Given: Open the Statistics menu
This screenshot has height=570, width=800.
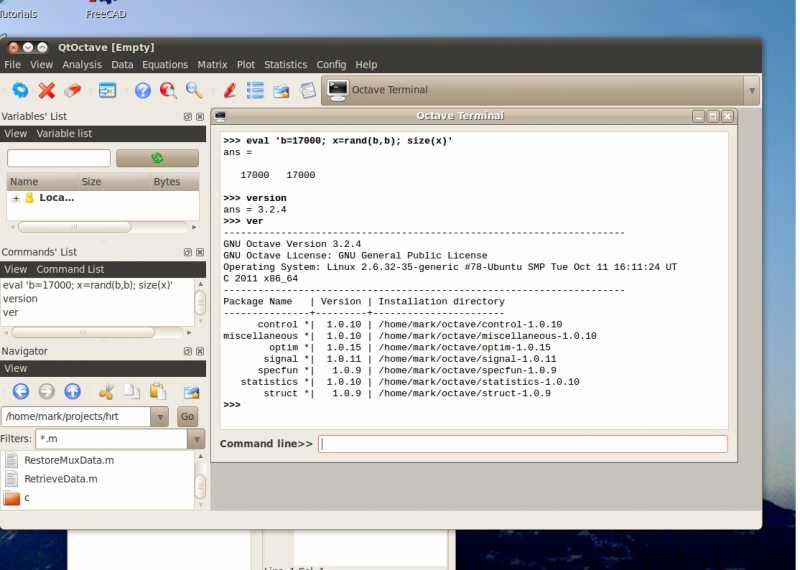Looking at the screenshot, I should coord(286,65).
